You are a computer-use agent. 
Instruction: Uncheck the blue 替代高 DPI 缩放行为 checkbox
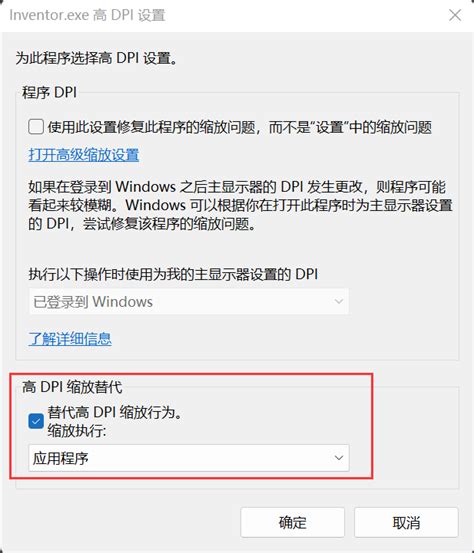coord(36,421)
